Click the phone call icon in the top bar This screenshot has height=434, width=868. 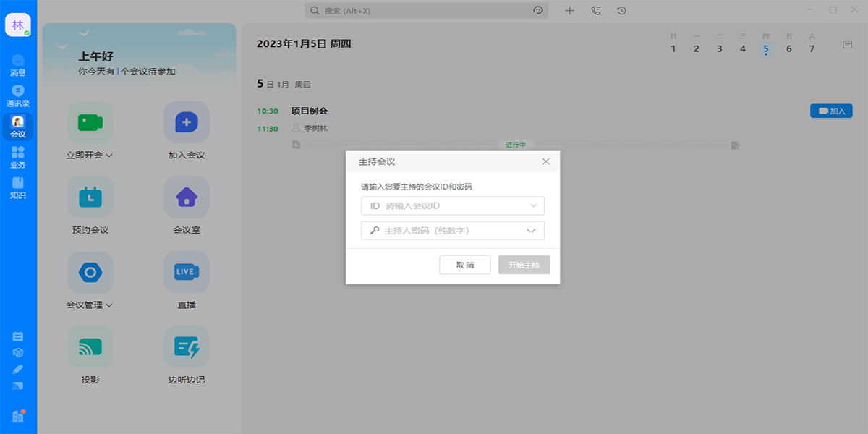tap(595, 11)
